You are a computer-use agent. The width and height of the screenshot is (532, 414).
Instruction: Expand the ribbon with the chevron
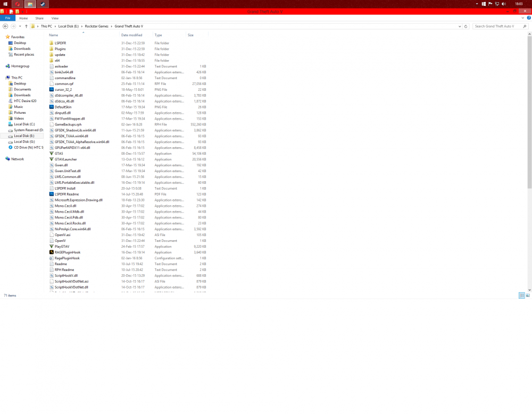point(523,18)
